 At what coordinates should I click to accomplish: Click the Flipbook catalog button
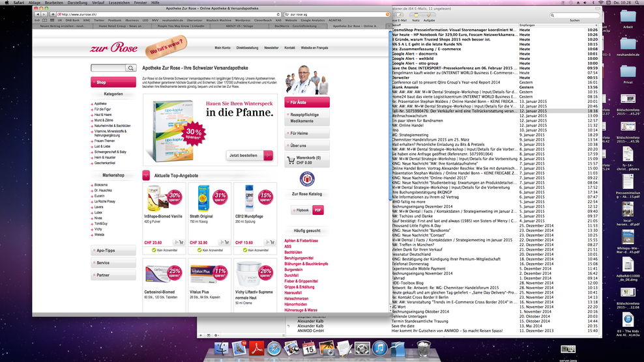tap(301, 210)
